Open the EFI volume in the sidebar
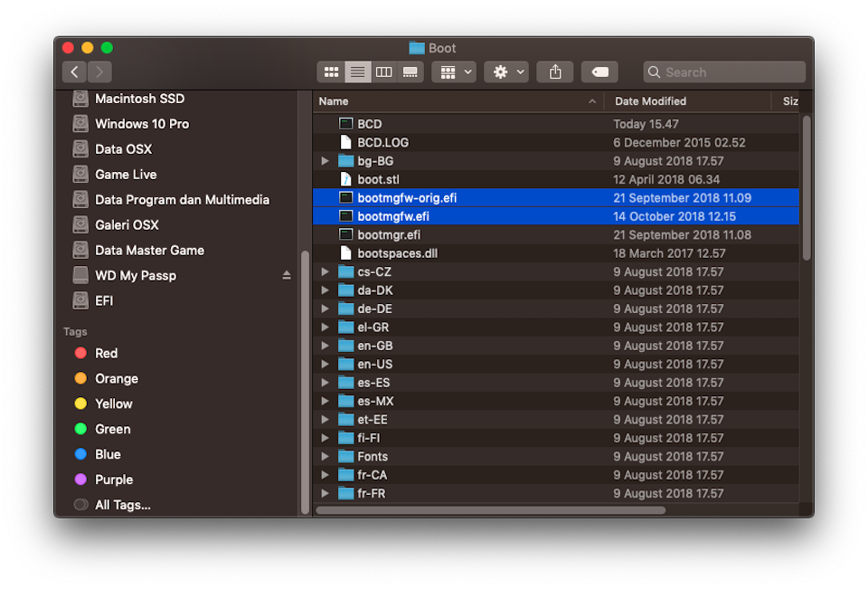 click(108, 300)
